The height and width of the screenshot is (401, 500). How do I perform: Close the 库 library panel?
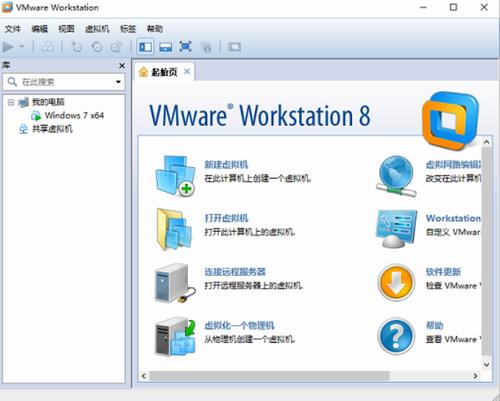(x=122, y=66)
